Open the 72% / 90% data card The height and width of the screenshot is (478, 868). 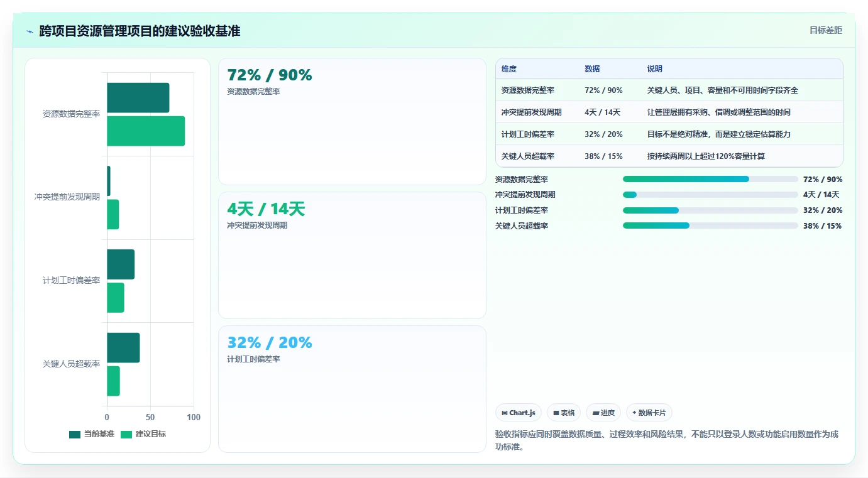click(x=352, y=121)
